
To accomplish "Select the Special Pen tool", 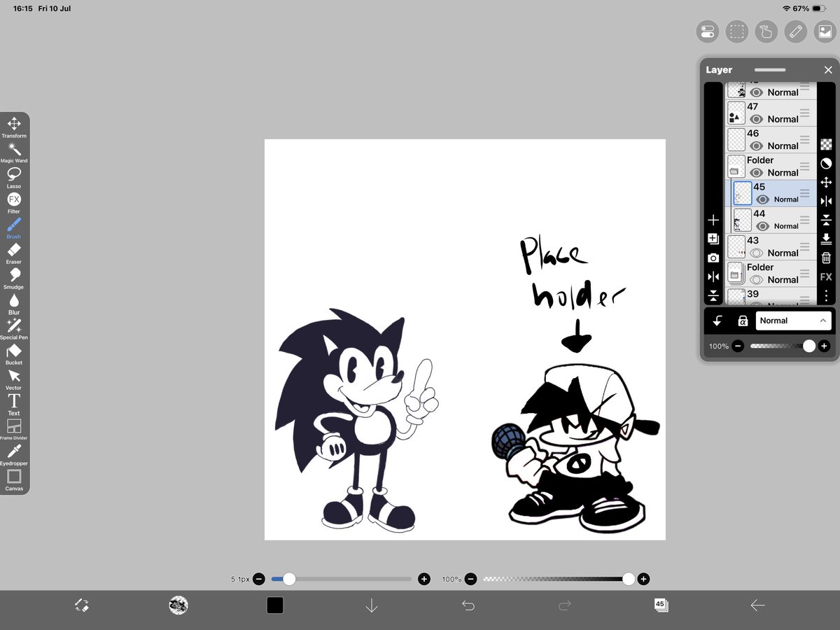I will [x=14, y=329].
